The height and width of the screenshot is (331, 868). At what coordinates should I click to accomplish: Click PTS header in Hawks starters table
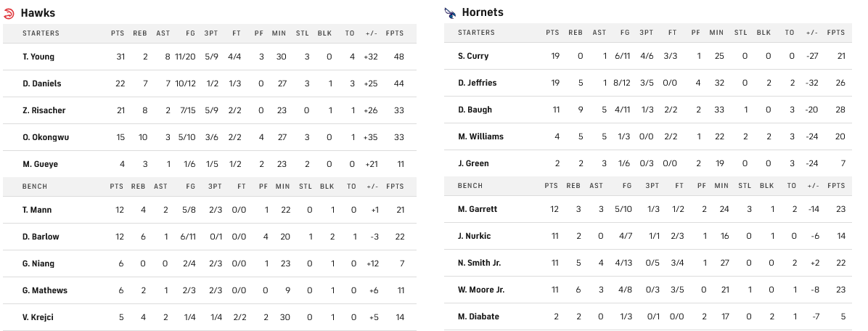[118, 33]
